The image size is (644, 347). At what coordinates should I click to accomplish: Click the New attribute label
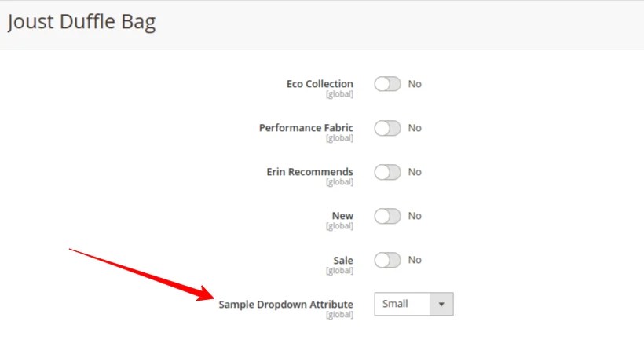342,216
